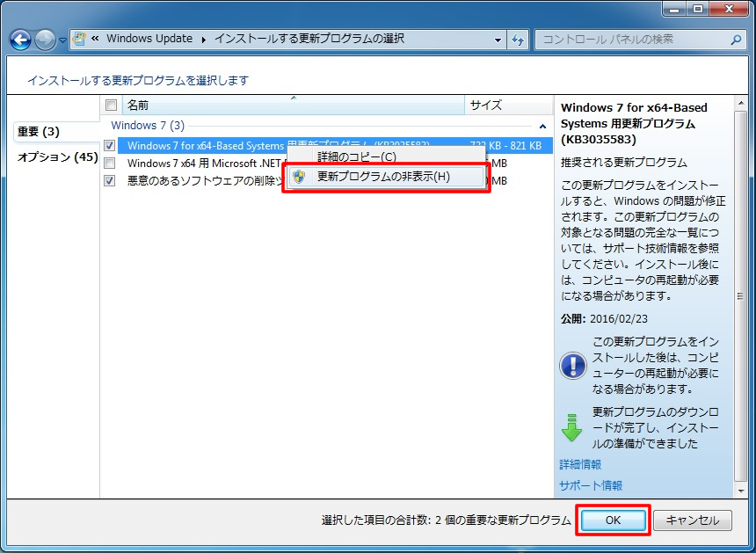Screen dimensions: 756x553
Task: Maximize the Windows Update window
Action: coord(698,9)
